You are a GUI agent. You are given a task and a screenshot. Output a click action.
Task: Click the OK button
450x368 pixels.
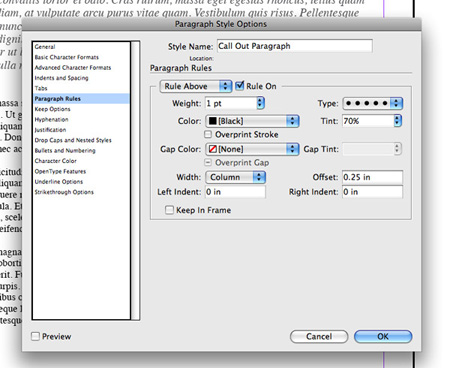(x=383, y=337)
